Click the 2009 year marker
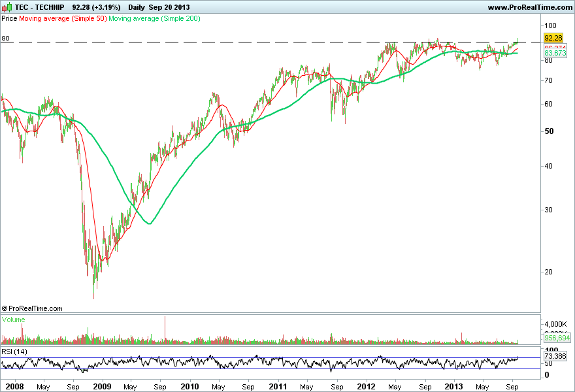Viewport: 575px width, 392px height. coord(102,387)
